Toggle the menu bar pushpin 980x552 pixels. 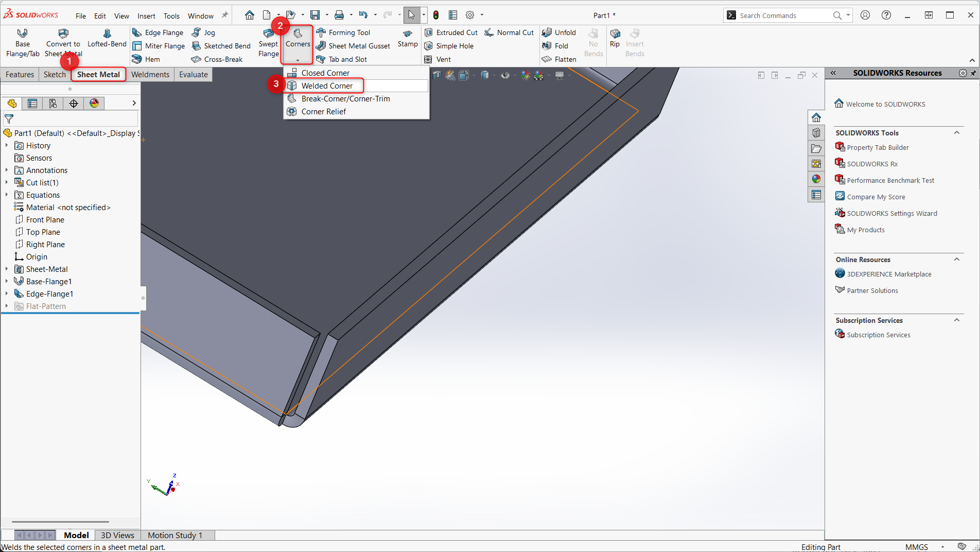(224, 15)
